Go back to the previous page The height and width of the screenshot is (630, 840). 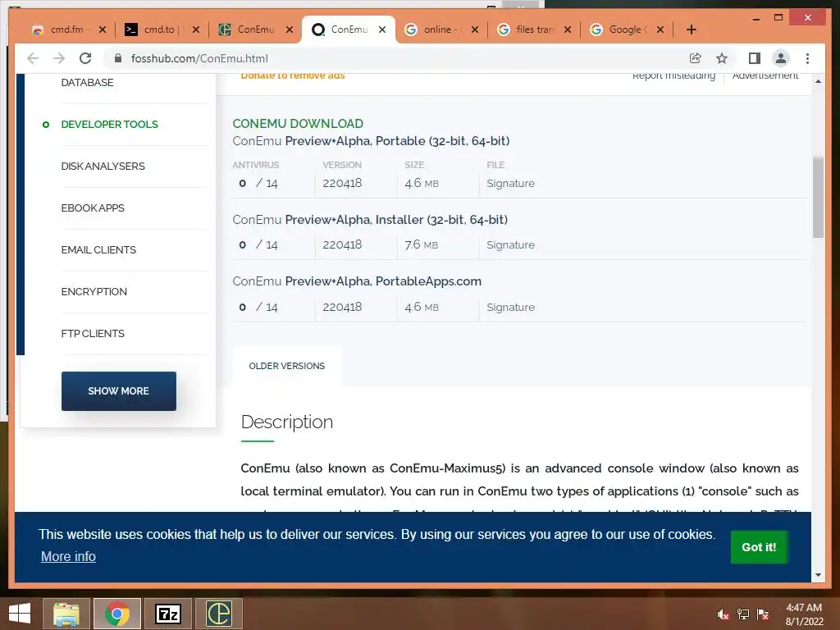[33, 58]
